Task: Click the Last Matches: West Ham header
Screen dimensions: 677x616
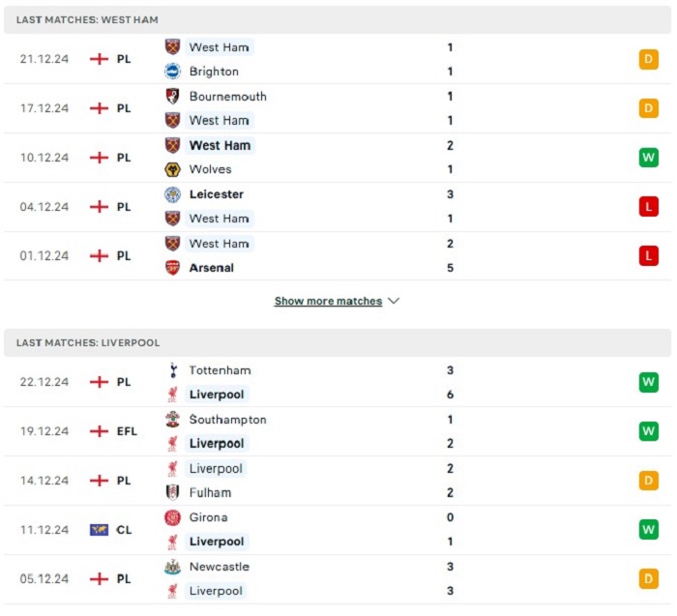Action: click(87, 19)
